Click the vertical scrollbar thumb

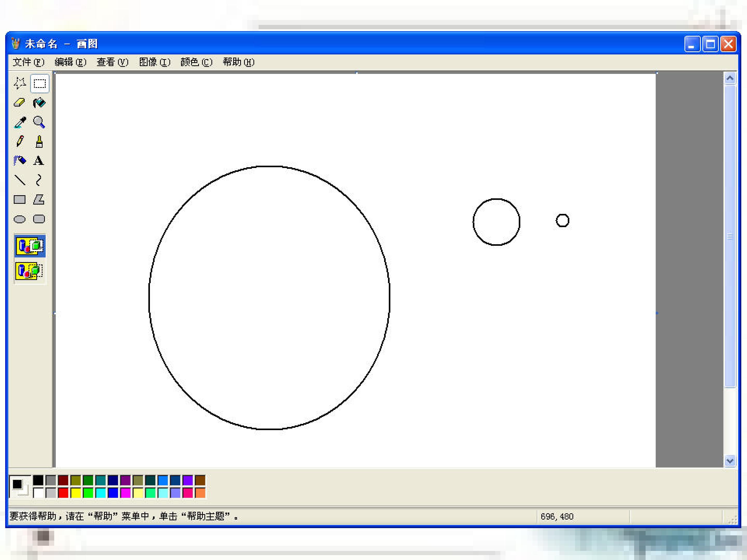pyautogui.click(x=730, y=236)
